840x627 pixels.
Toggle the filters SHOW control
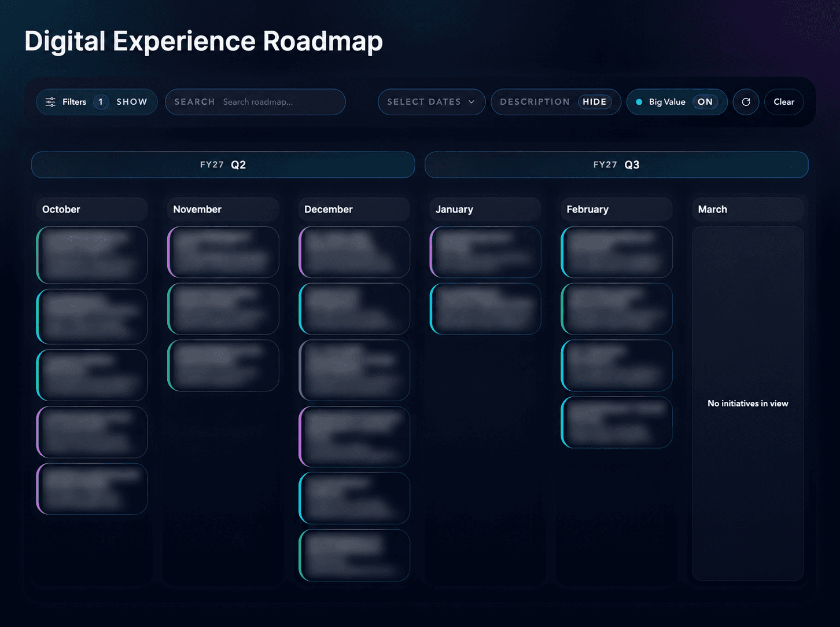click(132, 102)
